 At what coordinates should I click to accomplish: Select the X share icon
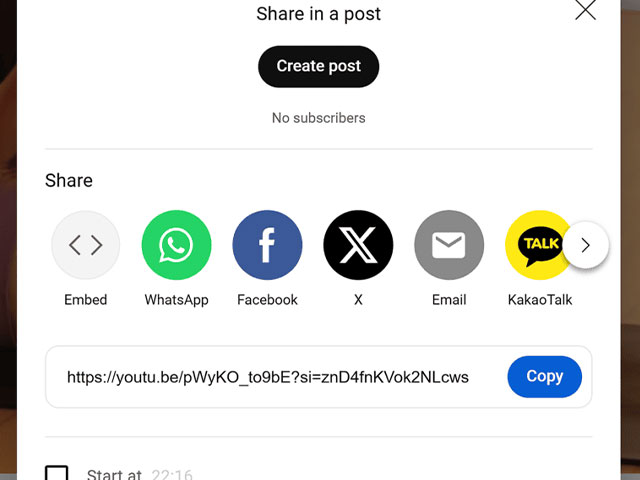click(x=358, y=245)
